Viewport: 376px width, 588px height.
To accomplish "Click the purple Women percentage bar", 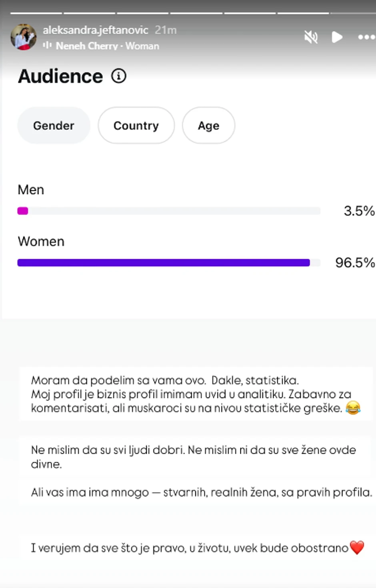I will (163, 263).
